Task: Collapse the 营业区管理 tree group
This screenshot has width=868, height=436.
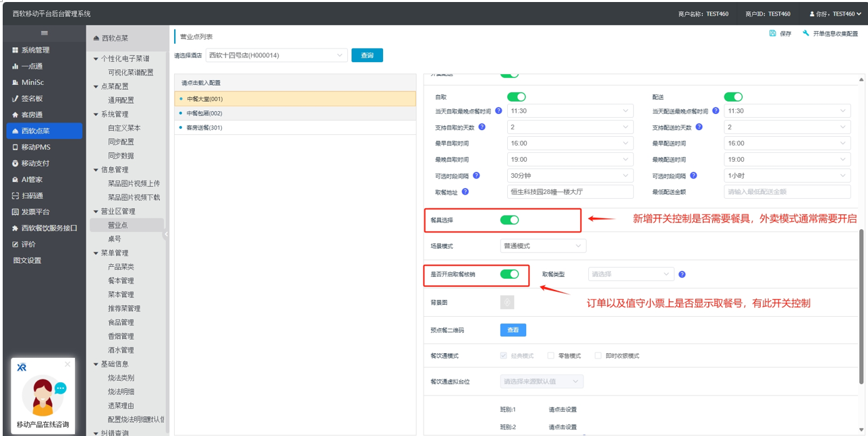Action: (96, 212)
